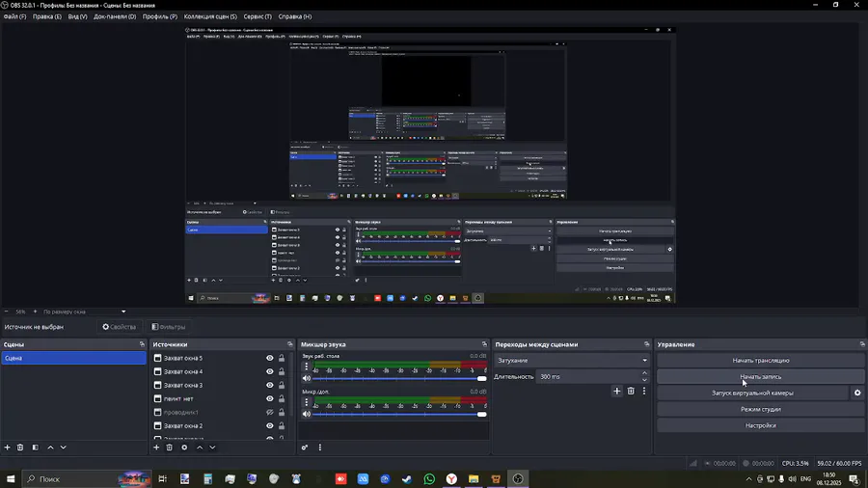868x488 pixels.
Task: Add a scene transition with plus icon
Action: pos(617,391)
